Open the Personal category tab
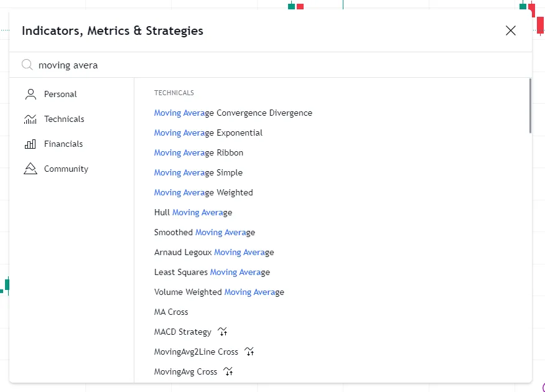The width and height of the screenshot is (545, 392). [60, 94]
